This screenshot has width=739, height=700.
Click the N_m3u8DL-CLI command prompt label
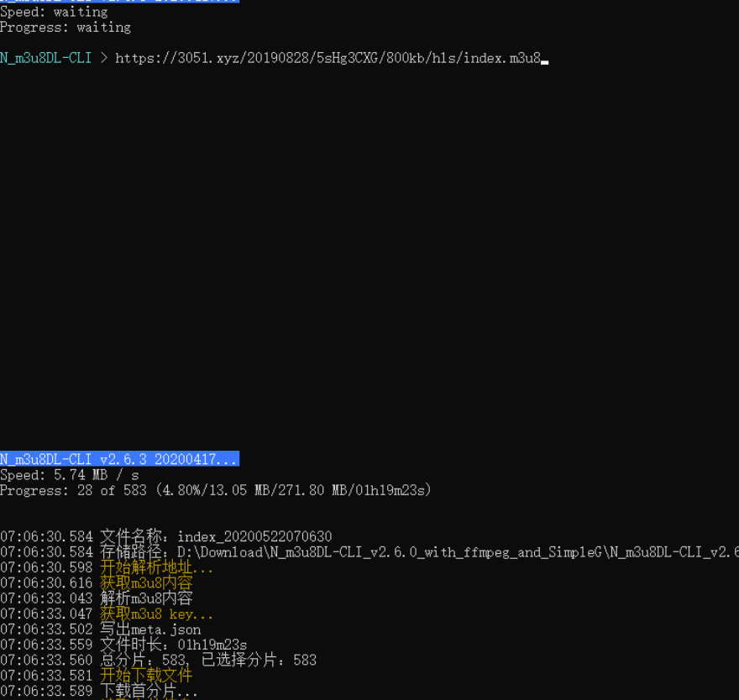(x=46, y=57)
